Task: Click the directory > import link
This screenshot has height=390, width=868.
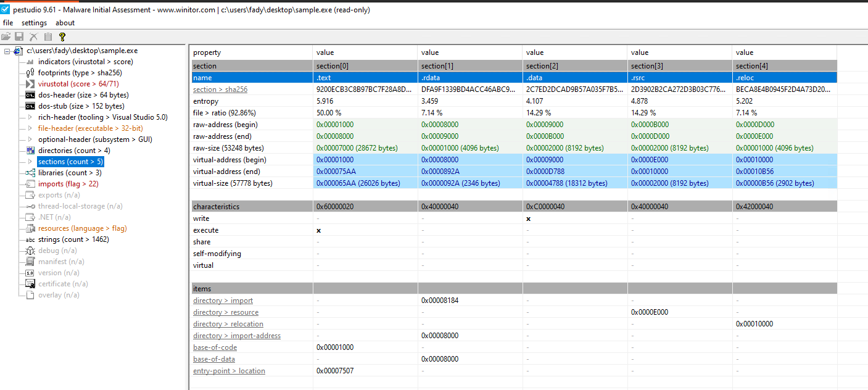Action: point(223,301)
